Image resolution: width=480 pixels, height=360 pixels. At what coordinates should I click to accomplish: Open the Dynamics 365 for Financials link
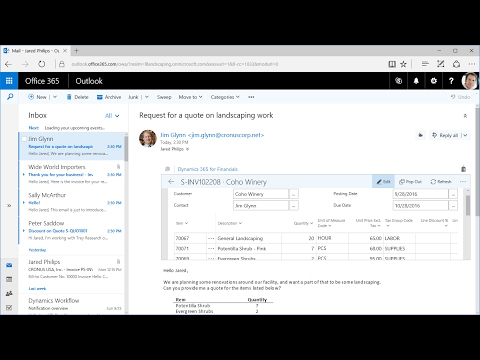point(207,169)
